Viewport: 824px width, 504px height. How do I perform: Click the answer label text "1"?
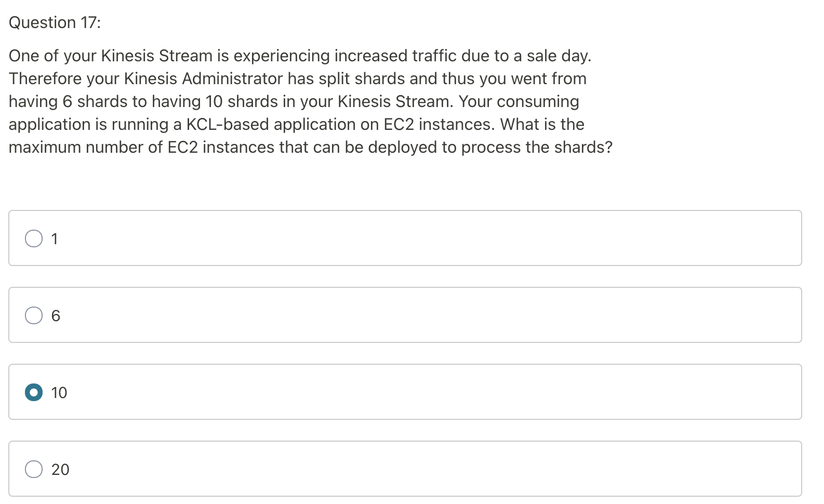(x=55, y=239)
